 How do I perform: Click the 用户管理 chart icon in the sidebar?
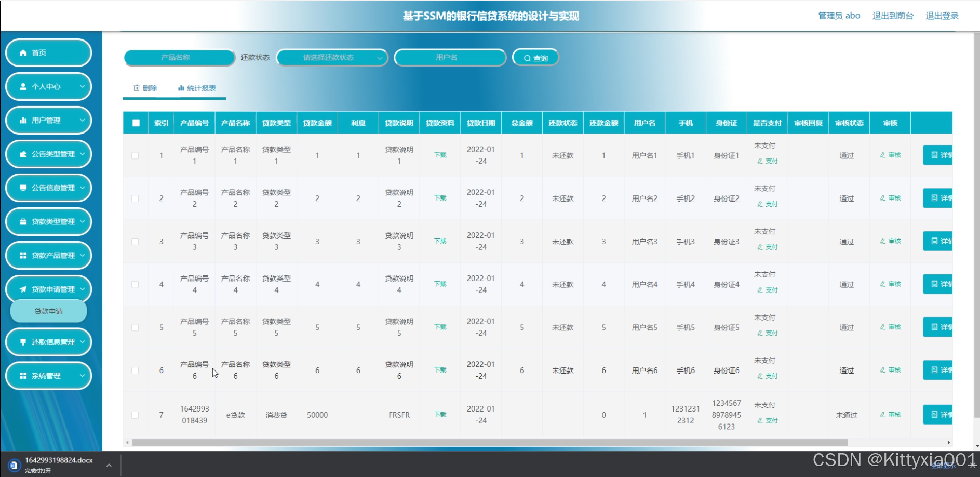point(23,121)
